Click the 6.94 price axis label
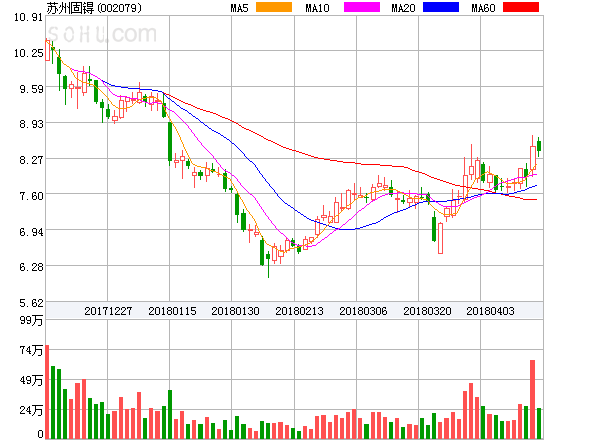 click(31, 232)
